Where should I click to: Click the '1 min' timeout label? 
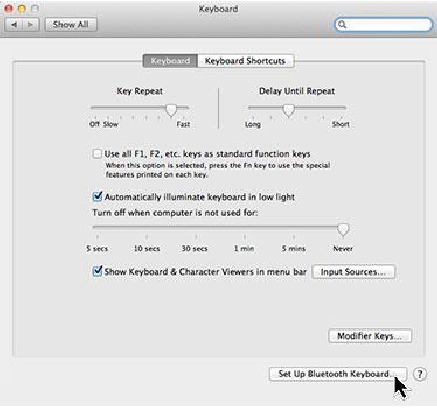pos(244,249)
